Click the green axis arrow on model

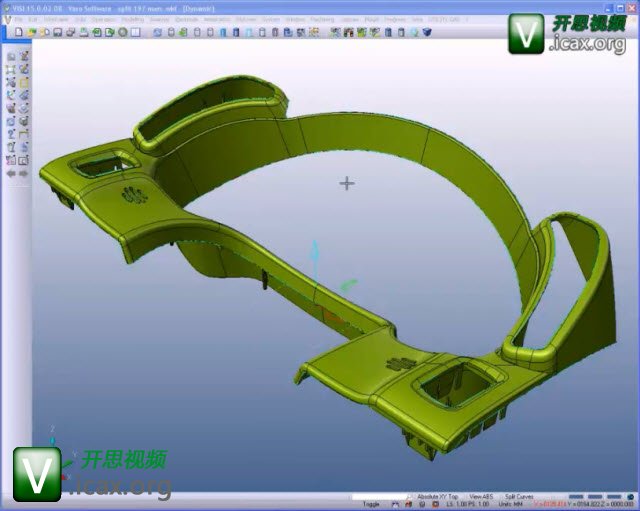pos(349,285)
